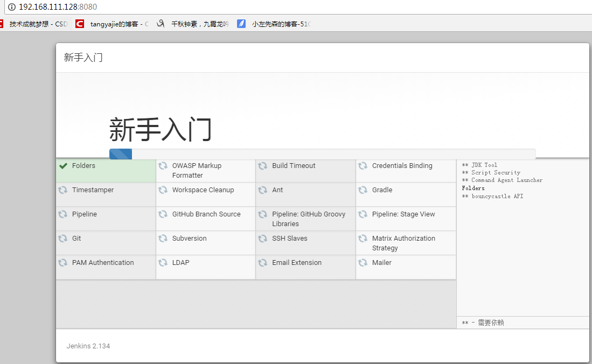The height and width of the screenshot is (364, 592).
Task: Click the loading icon beside Subversion
Action: pos(163,239)
